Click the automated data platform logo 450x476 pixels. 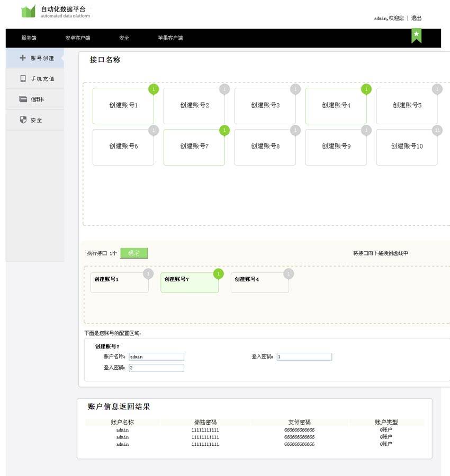[x=29, y=11]
